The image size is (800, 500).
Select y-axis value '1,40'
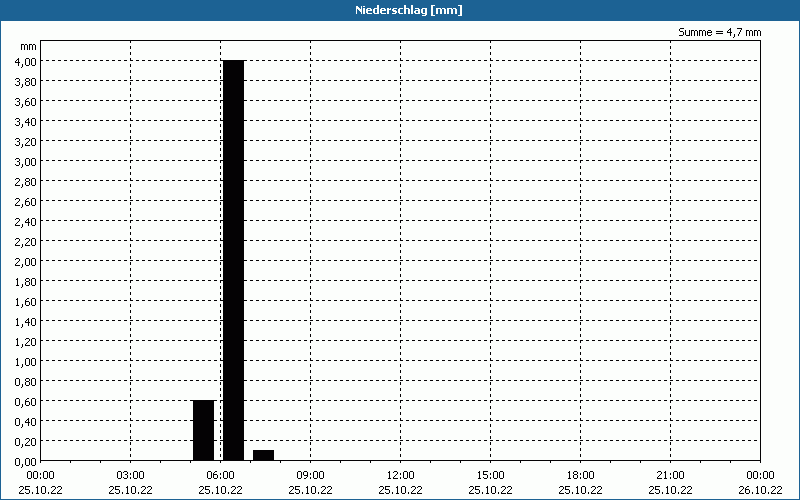tap(25, 321)
